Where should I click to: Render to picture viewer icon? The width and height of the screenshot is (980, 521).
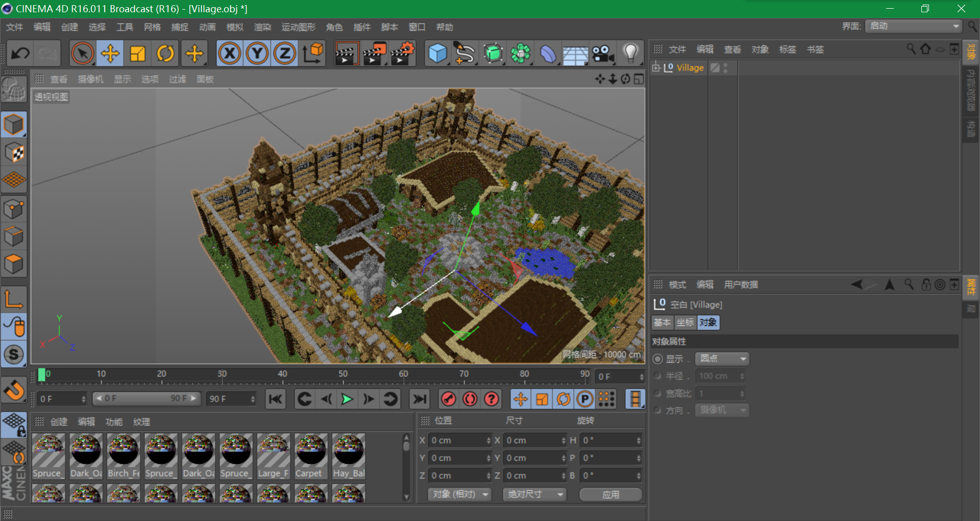click(374, 53)
